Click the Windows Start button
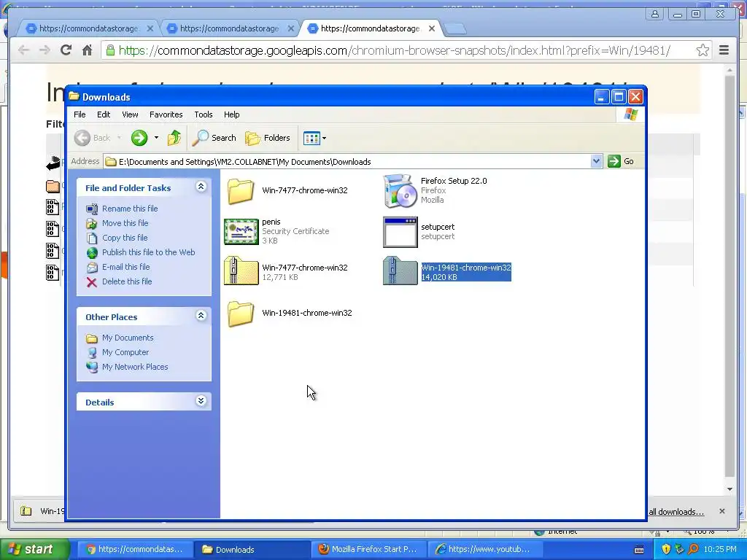Image resolution: width=747 pixels, height=560 pixels. [34, 549]
